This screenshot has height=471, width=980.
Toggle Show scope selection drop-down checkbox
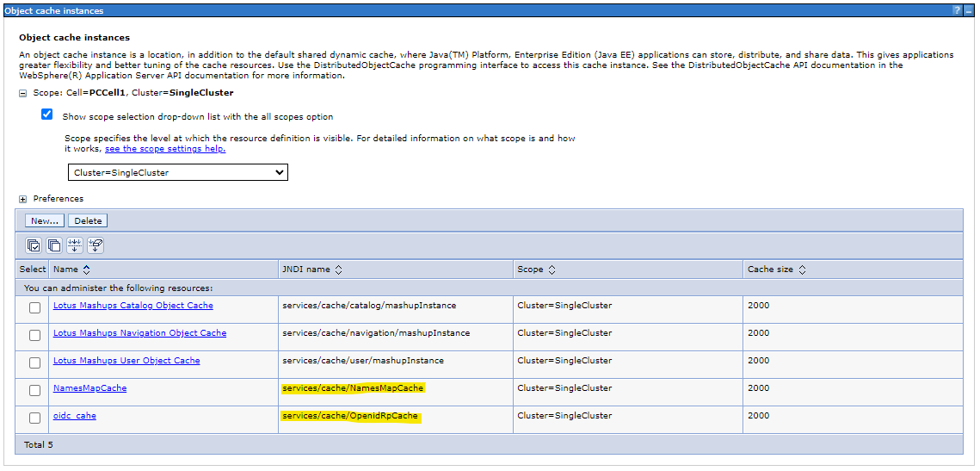(x=46, y=115)
